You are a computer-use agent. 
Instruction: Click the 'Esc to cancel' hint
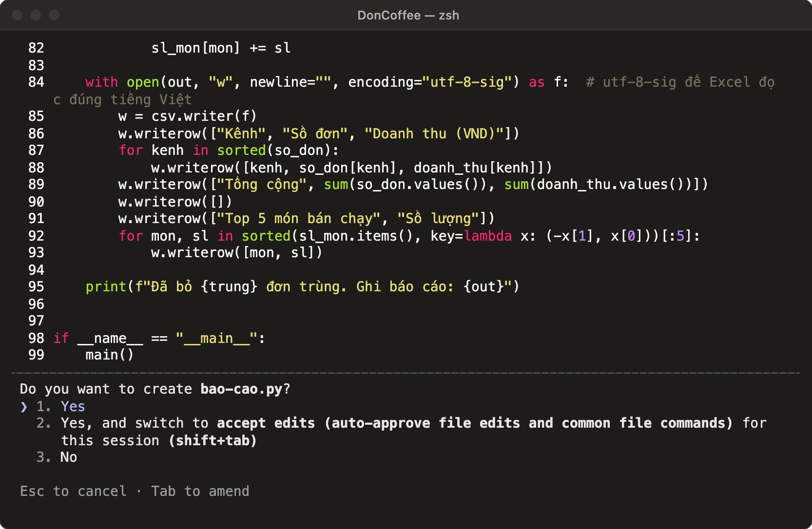(73, 491)
